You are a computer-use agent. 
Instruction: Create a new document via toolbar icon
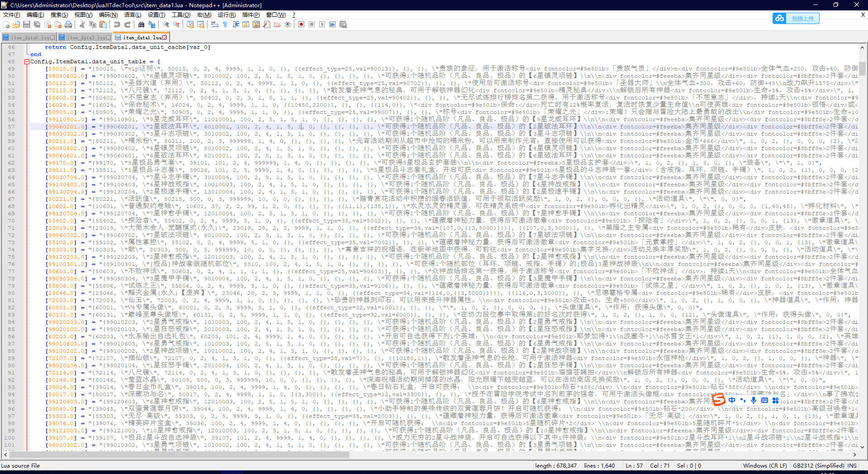pyautogui.click(x=6, y=24)
